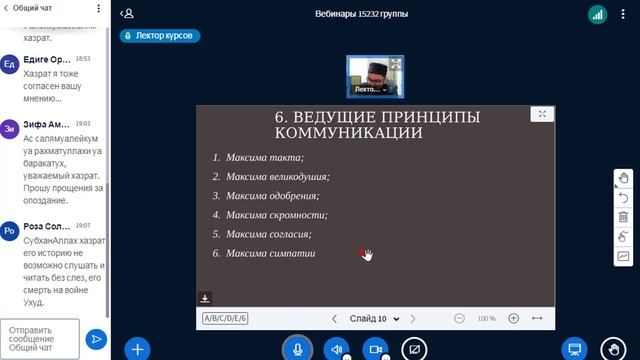Start screen sharing
Screen dimensions: 640x360
coord(414,349)
